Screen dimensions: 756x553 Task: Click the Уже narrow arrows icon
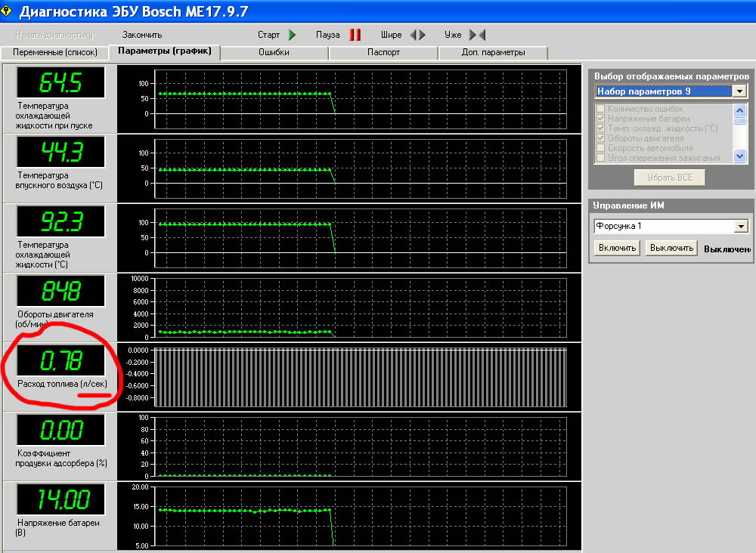pyautogui.click(x=477, y=35)
